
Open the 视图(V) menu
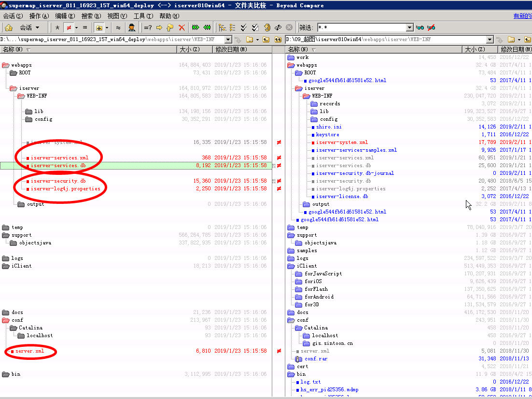click(x=117, y=16)
